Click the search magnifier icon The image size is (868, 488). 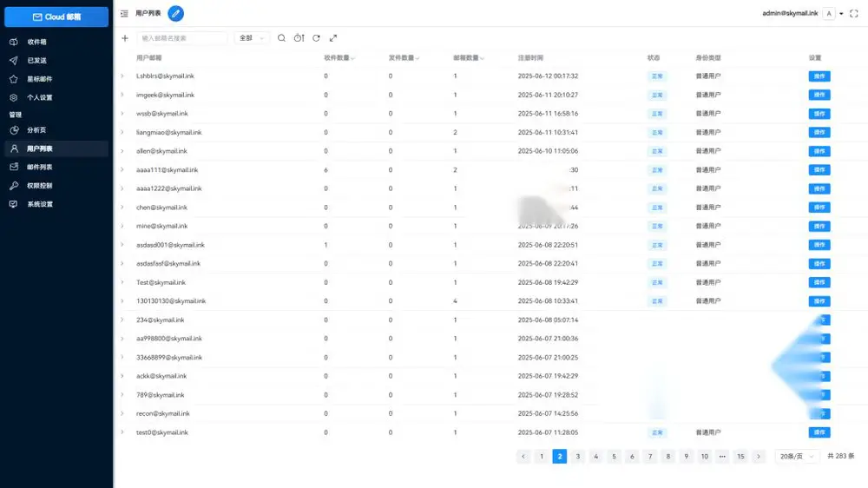point(281,38)
